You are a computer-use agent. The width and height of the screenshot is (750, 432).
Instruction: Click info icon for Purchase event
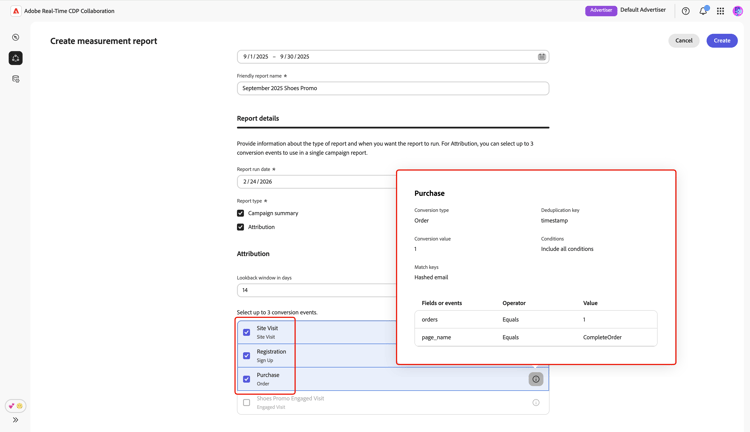(536, 379)
